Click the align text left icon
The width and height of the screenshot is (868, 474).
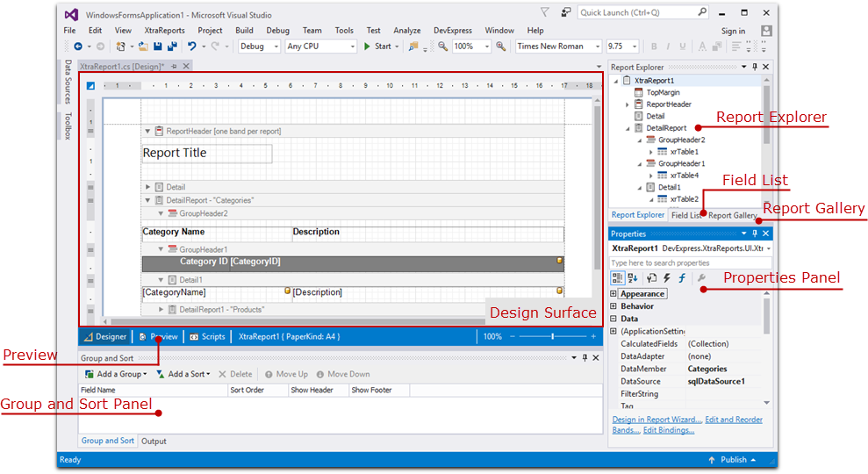735,47
